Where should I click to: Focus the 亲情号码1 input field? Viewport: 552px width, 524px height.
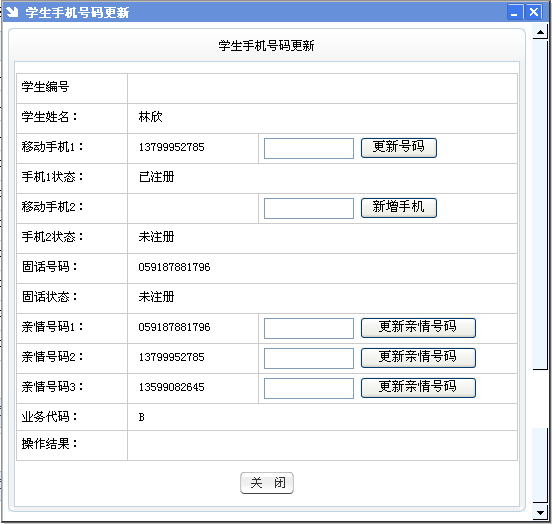[x=309, y=328]
